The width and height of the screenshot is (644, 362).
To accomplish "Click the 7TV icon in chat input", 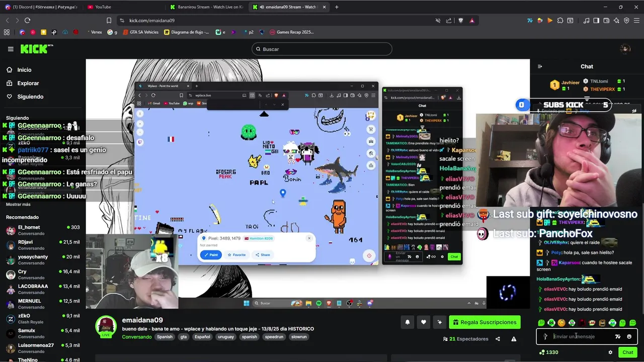I will (x=618, y=336).
